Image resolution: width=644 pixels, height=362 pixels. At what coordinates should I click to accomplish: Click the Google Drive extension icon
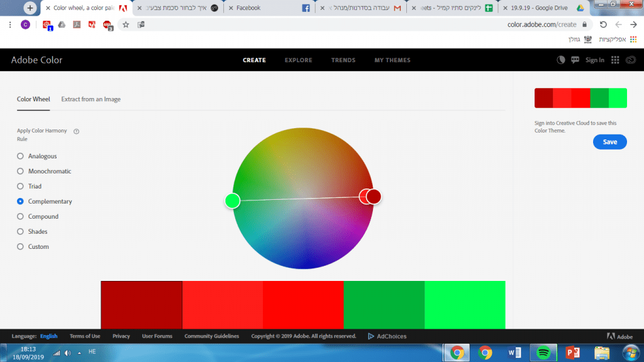click(x=62, y=25)
